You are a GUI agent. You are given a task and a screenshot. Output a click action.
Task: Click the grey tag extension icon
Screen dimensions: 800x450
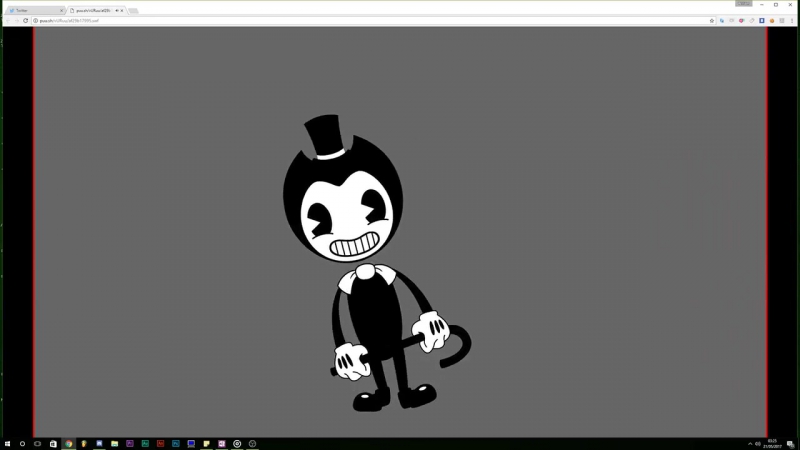tap(752, 20)
